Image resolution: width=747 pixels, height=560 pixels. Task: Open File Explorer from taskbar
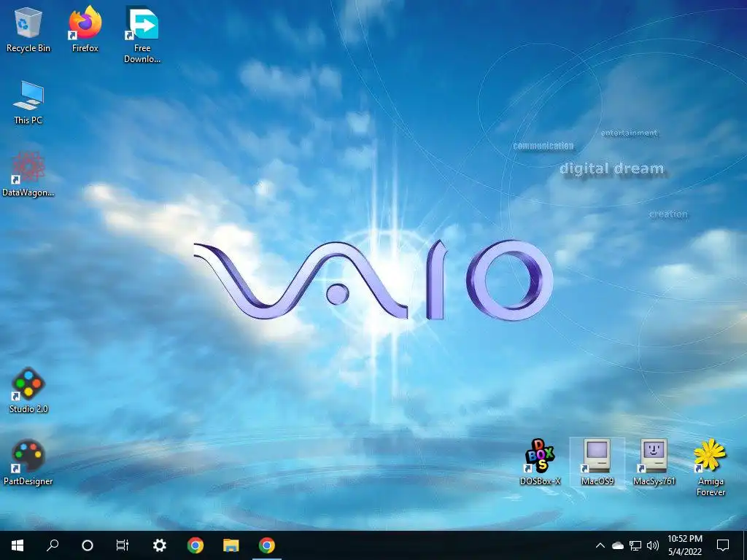pyautogui.click(x=231, y=545)
